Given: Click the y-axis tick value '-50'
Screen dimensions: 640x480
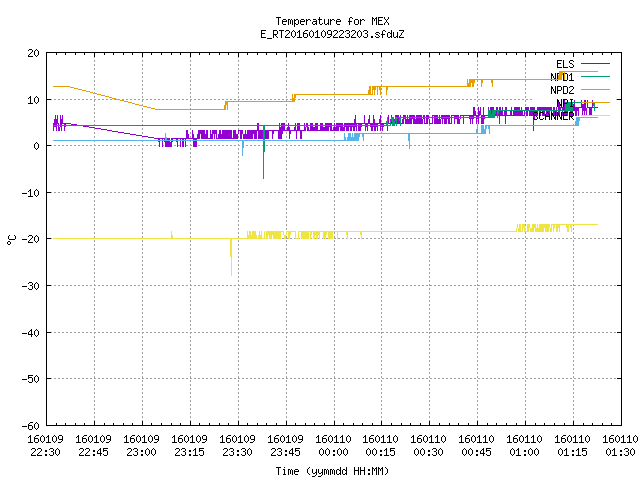Looking at the screenshot, I should click(x=30, y=380).
